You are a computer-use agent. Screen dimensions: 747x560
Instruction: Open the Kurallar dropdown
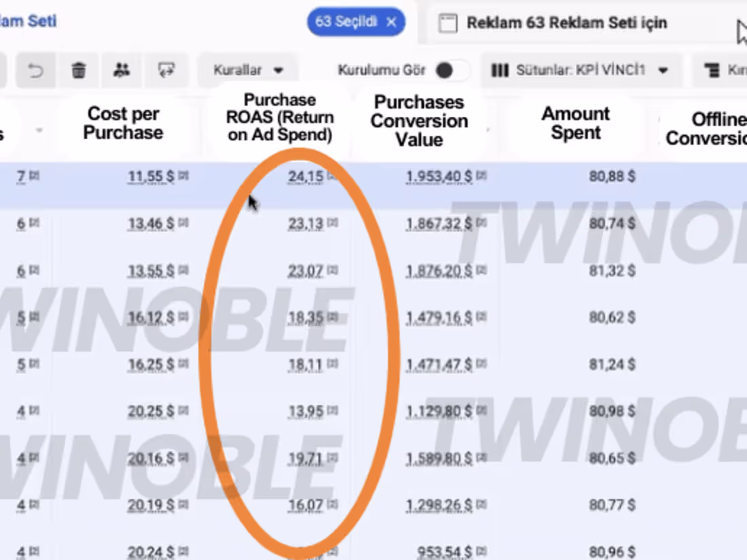click(248, 70)
